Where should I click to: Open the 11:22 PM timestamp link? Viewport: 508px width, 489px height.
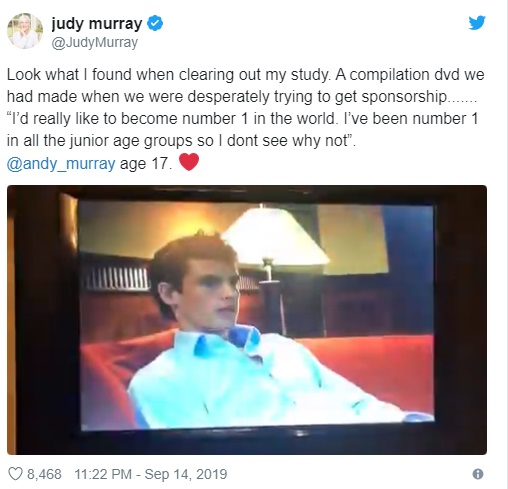point(103,474)
